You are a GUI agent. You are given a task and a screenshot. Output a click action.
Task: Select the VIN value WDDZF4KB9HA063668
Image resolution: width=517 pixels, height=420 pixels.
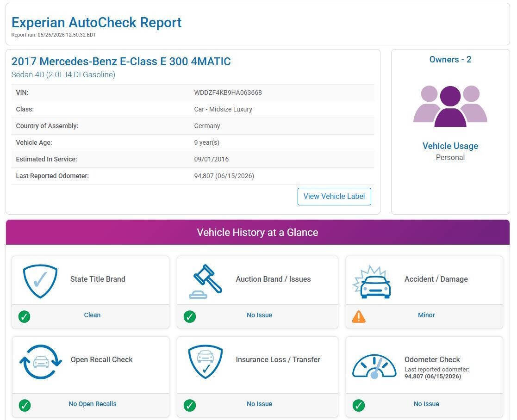(228, 93)
